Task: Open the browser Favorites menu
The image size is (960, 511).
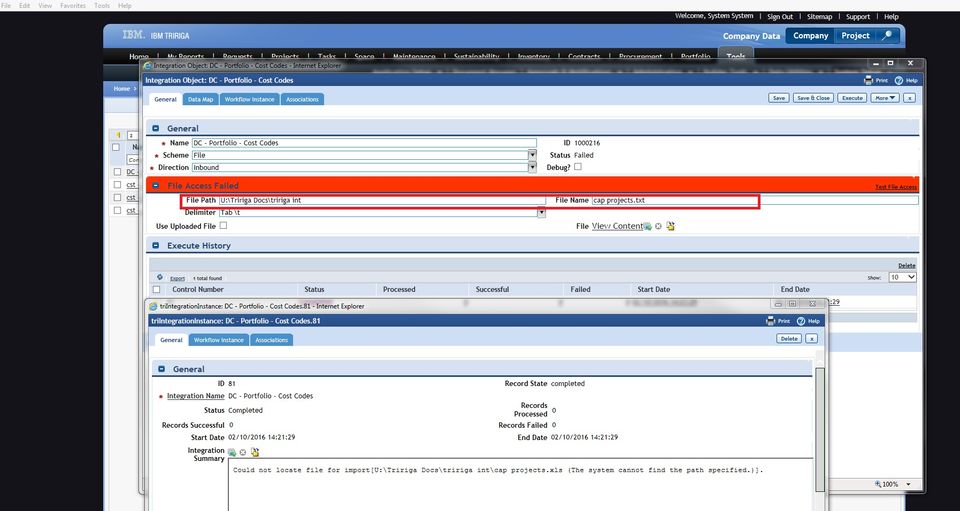Action: point(73,5)
